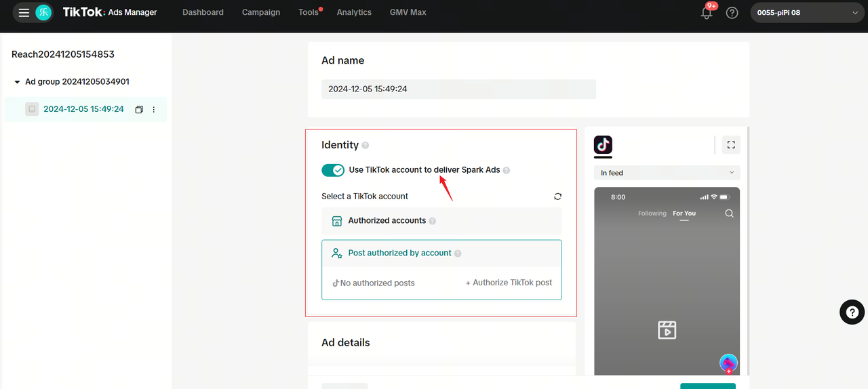Expand the preview to fullscreen
This screenshot has height=389, width=868.
tap(730, 144)
